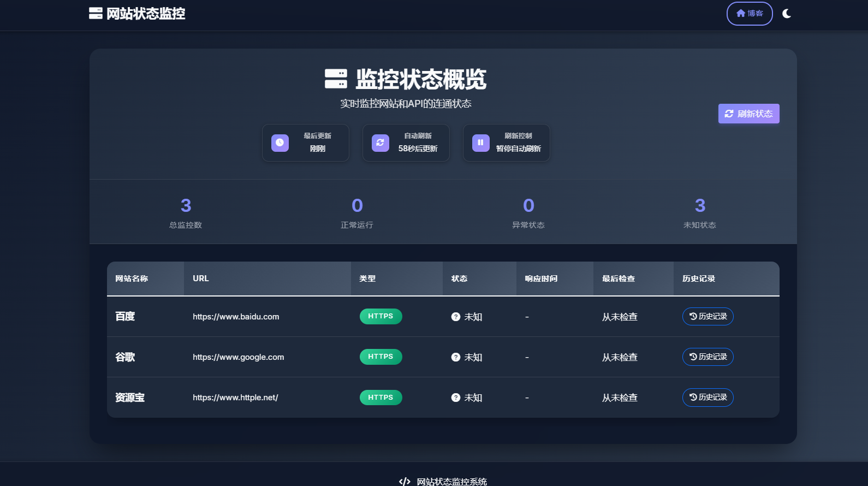This screenshot has width=868, height=486.
Task: Click the 刚刚 last update value
Action: click(x=317, y=149)
